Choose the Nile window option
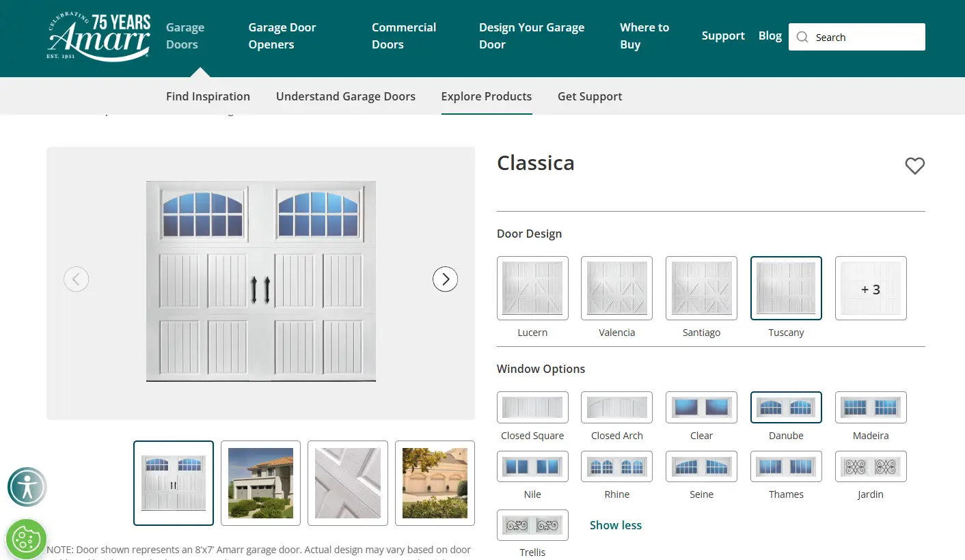965x560 pixels. (532, 466)
